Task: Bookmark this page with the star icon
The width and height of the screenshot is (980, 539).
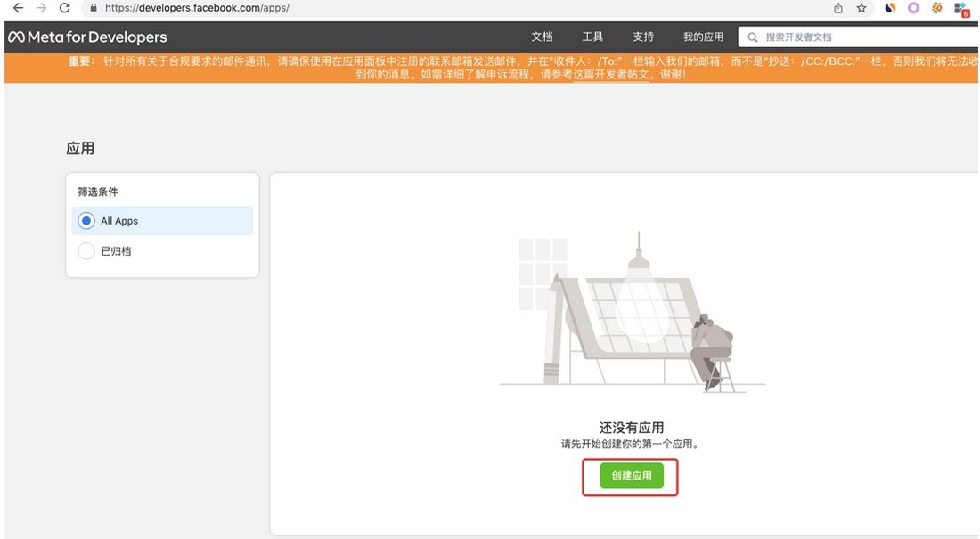Action: click(862, 8)
